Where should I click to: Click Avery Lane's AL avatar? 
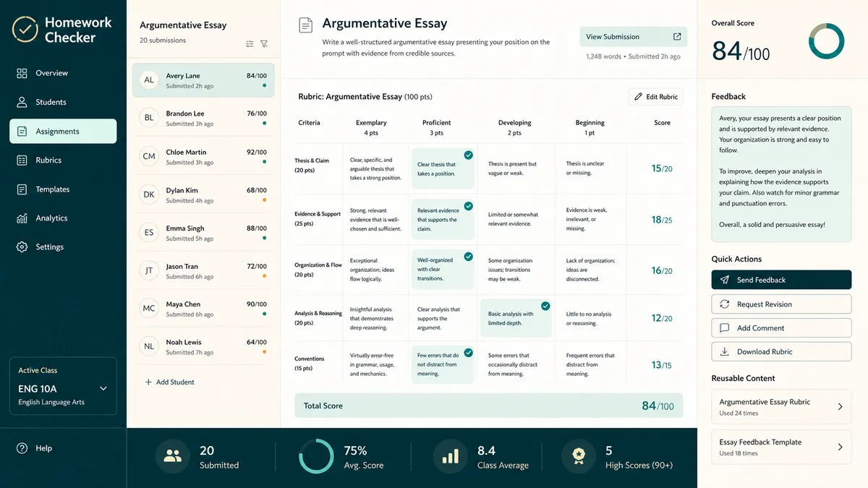(149, 80)
